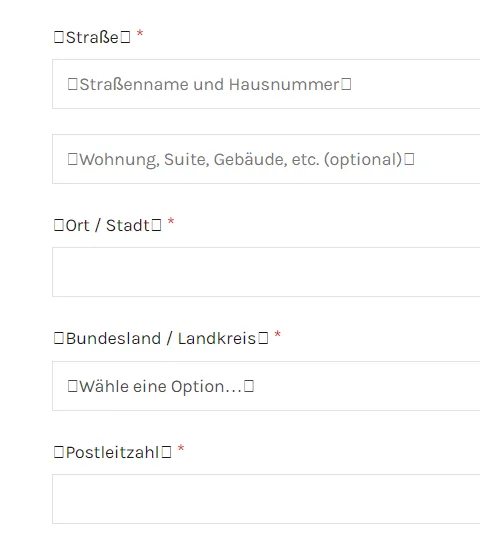480x542 pixels.
Task: Click the Straße field label
Action: (92, 37)
